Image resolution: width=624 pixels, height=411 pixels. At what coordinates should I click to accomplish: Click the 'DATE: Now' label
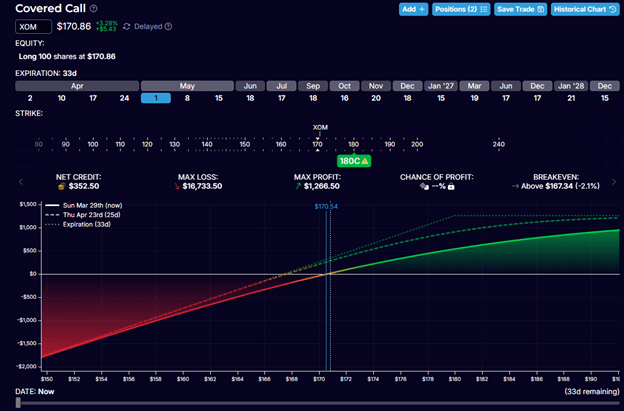[35, 392]
